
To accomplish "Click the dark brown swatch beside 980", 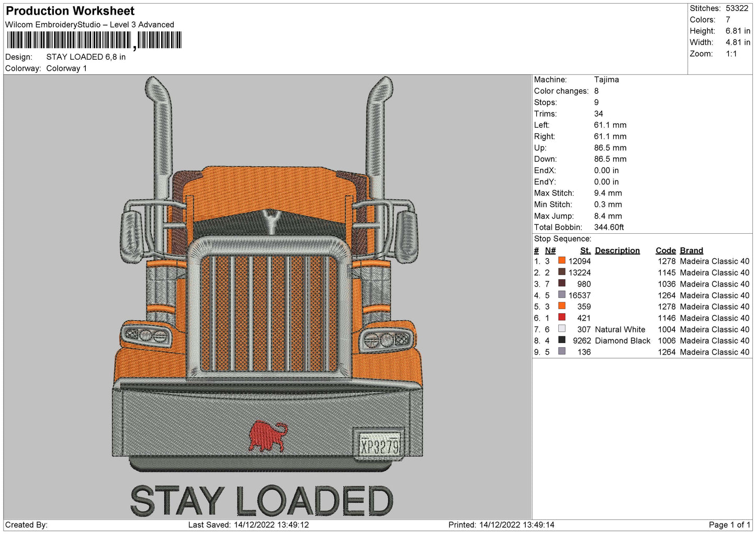I will (561, 283).
